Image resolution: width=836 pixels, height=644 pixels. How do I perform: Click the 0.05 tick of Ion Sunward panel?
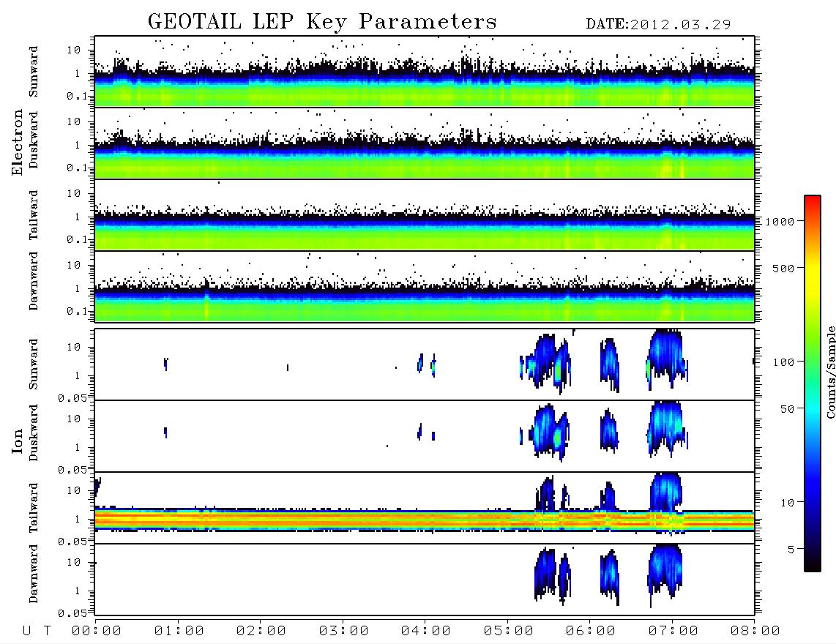(x=72, y=397)
